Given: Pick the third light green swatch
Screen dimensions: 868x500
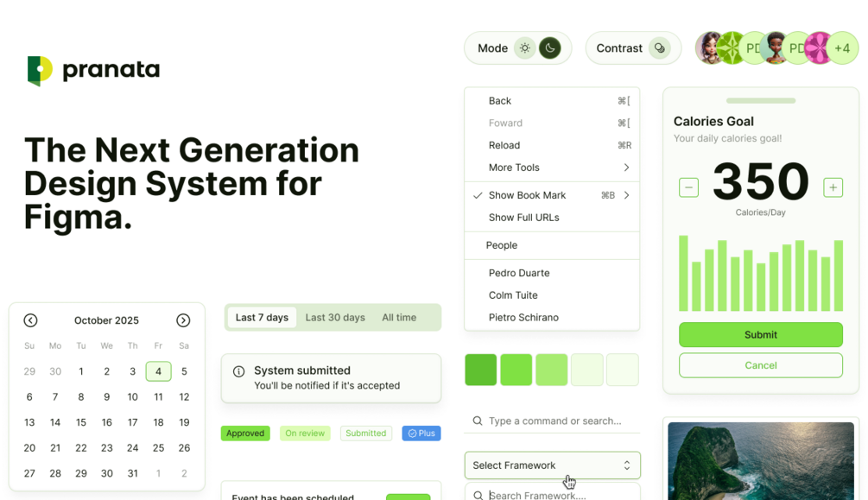Looking at the screenshot, I should pos(551,370).
